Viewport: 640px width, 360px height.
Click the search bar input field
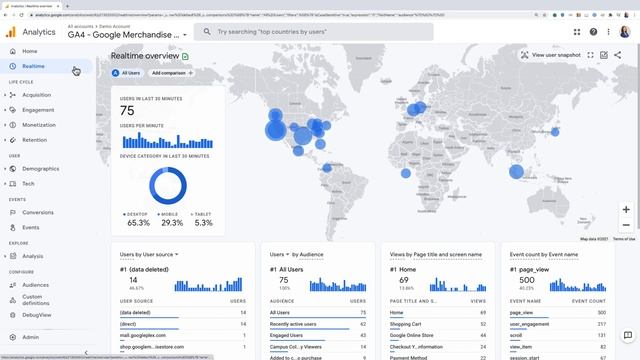(313, 32)
